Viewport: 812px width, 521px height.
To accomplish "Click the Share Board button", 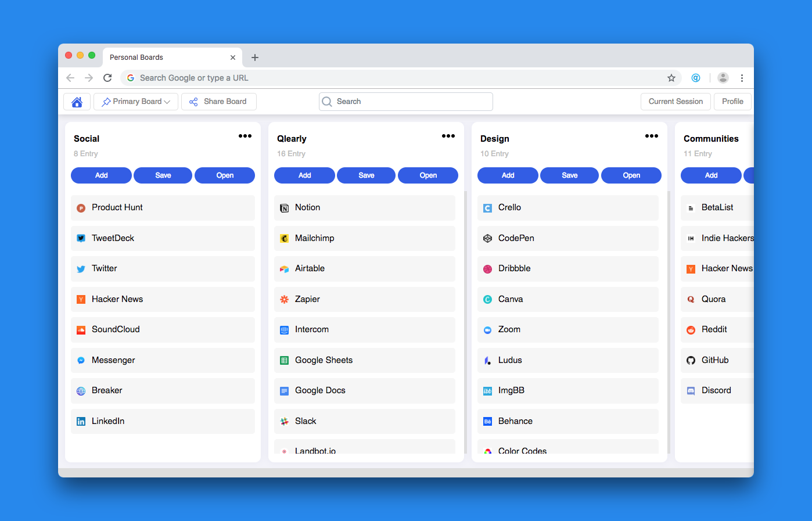I will [x=219, y=102].
